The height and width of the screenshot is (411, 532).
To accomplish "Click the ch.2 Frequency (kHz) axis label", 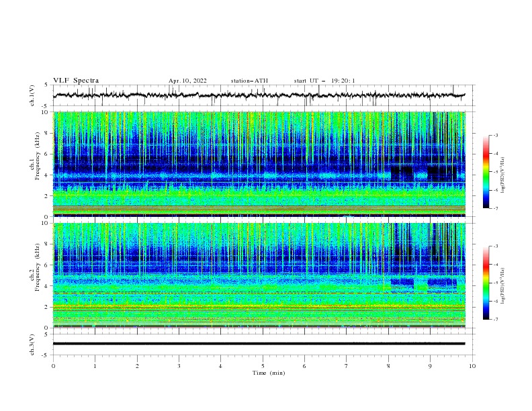I will click(35, 267).
